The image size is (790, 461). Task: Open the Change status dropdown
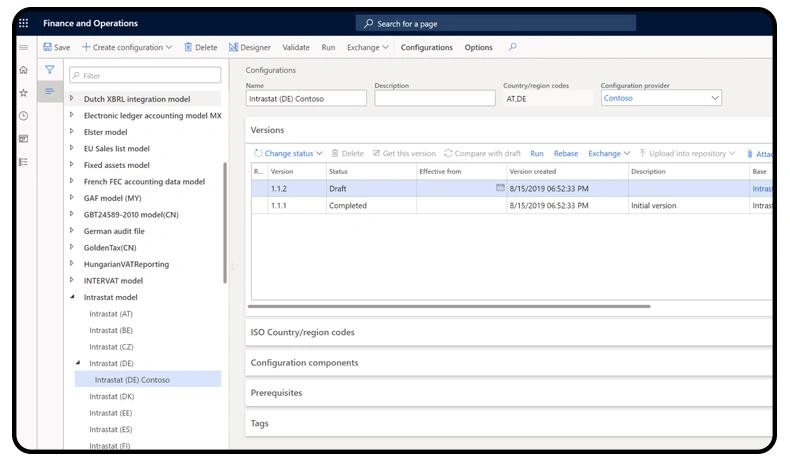pos(288,153)
